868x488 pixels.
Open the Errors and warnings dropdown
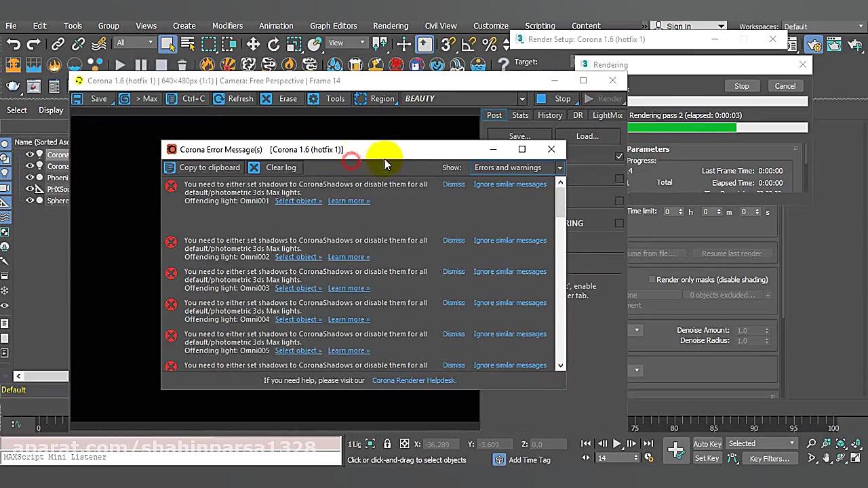518,167
